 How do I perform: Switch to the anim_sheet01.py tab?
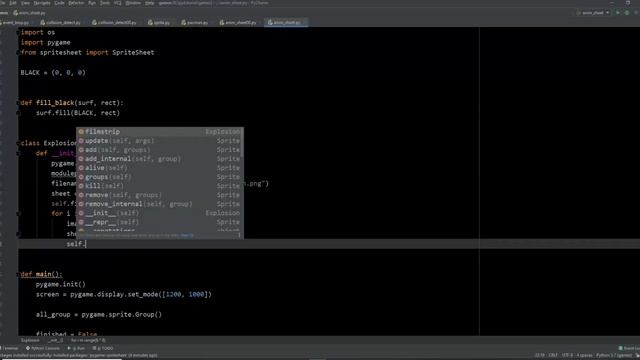pos(238,22)
